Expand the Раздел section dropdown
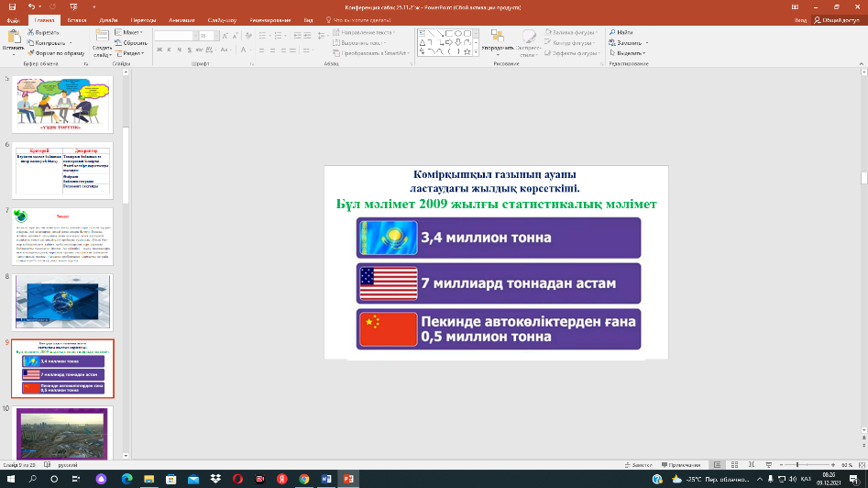Screen dimensions: 868x488 134,53
